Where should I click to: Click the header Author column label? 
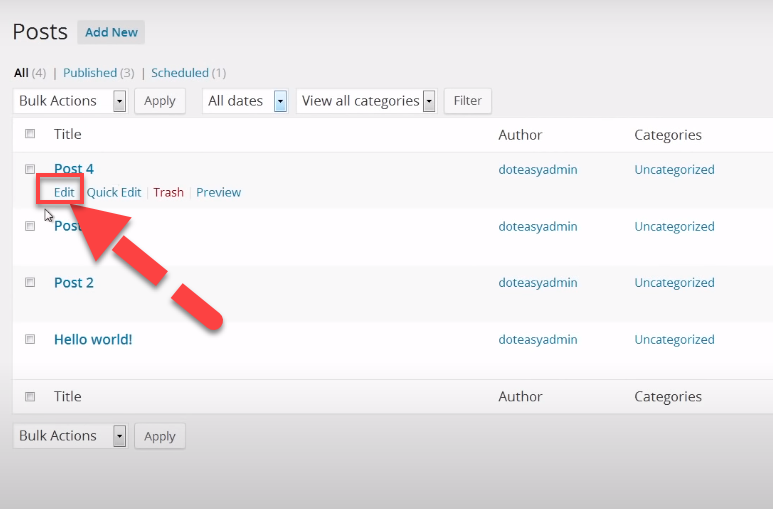click(x=520, y=135)
